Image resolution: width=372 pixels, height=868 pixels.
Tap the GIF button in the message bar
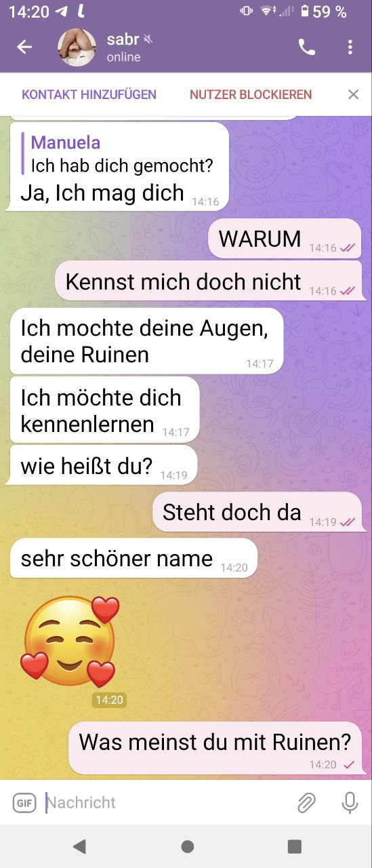(24, 803)
